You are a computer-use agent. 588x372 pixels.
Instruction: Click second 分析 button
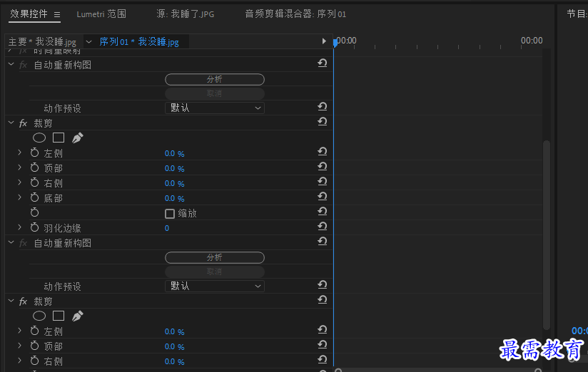click(x=215, y=258)
